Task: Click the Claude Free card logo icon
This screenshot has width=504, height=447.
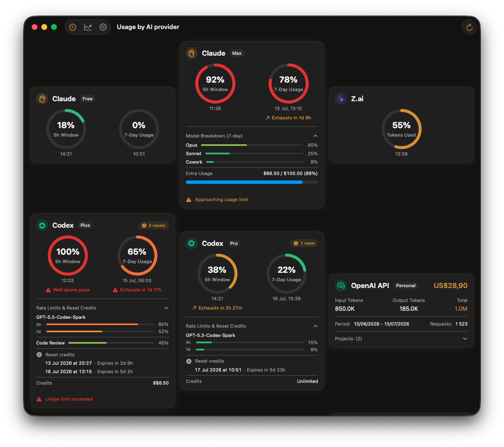Action: coord(42,99)
